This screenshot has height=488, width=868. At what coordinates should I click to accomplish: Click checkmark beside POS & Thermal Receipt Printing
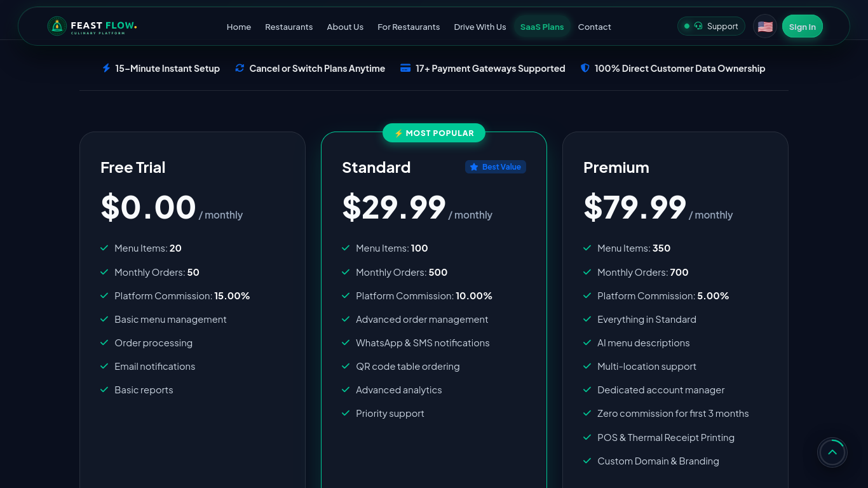587,437
